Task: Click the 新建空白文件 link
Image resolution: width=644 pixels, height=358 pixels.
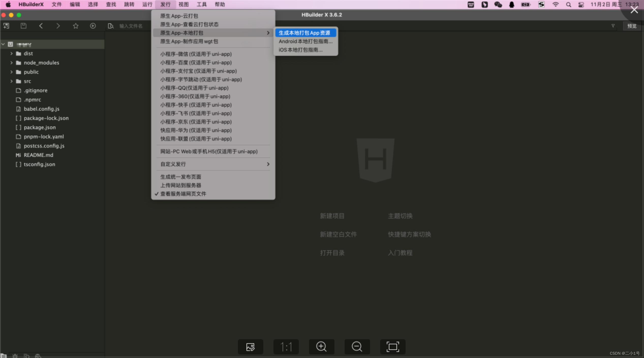Action: 338,234
